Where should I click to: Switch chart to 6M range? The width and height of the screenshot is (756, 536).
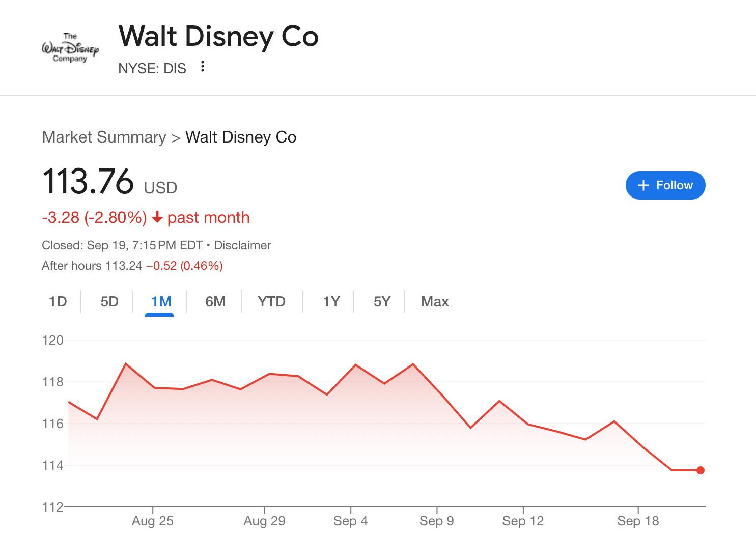coord(215,302)
